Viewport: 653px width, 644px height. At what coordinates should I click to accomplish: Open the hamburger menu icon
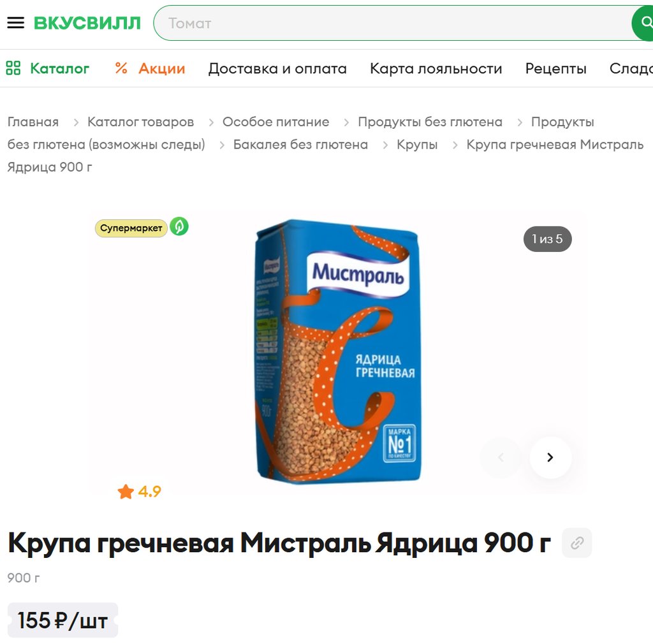click(16, 22)
